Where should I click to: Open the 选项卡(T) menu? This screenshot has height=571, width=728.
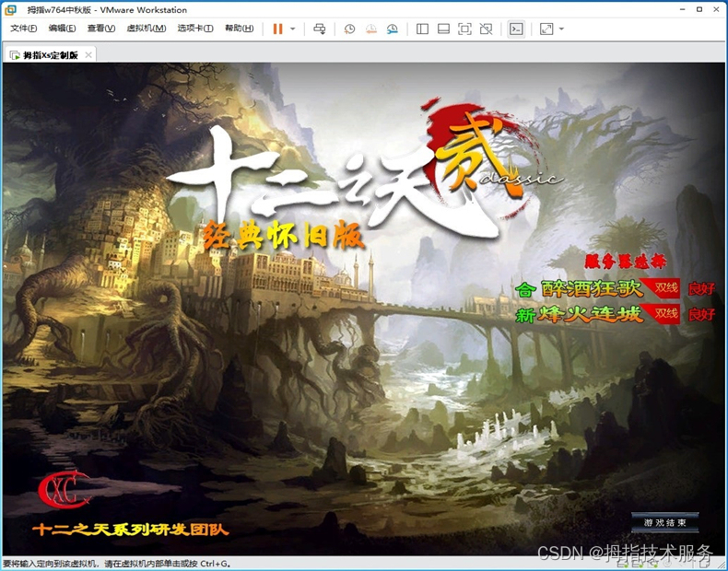[x=195, y=29]
